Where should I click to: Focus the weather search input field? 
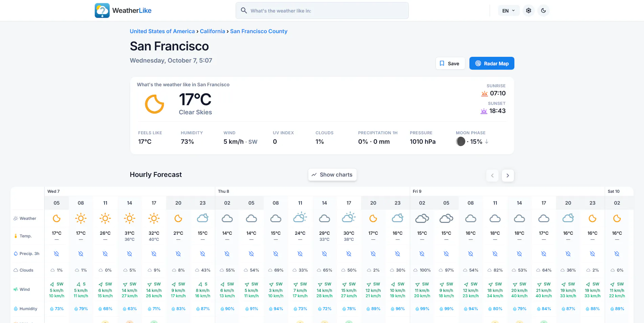coord(322,10)
